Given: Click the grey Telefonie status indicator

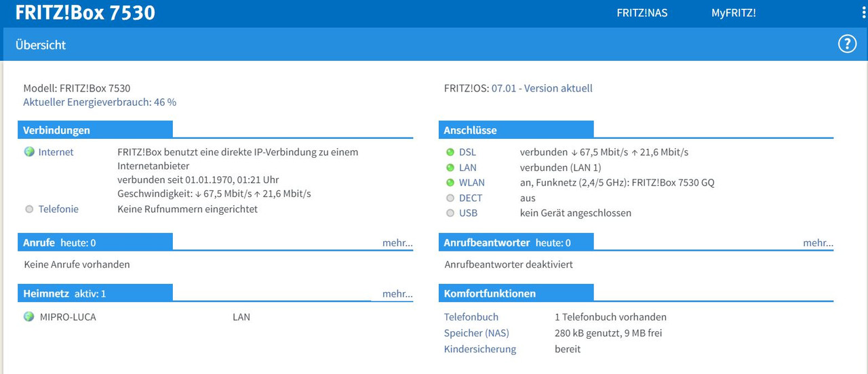Looking at the screenshot, I should coord(28,209).
